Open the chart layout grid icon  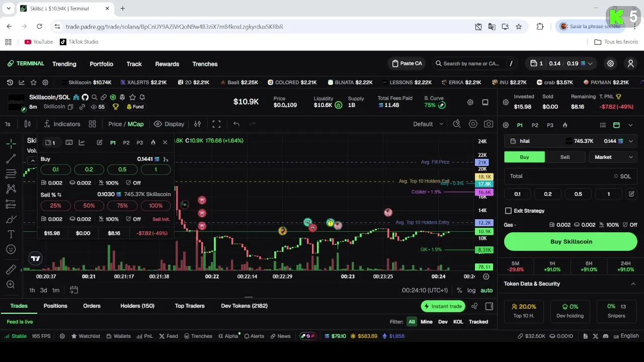coord(93,124)
